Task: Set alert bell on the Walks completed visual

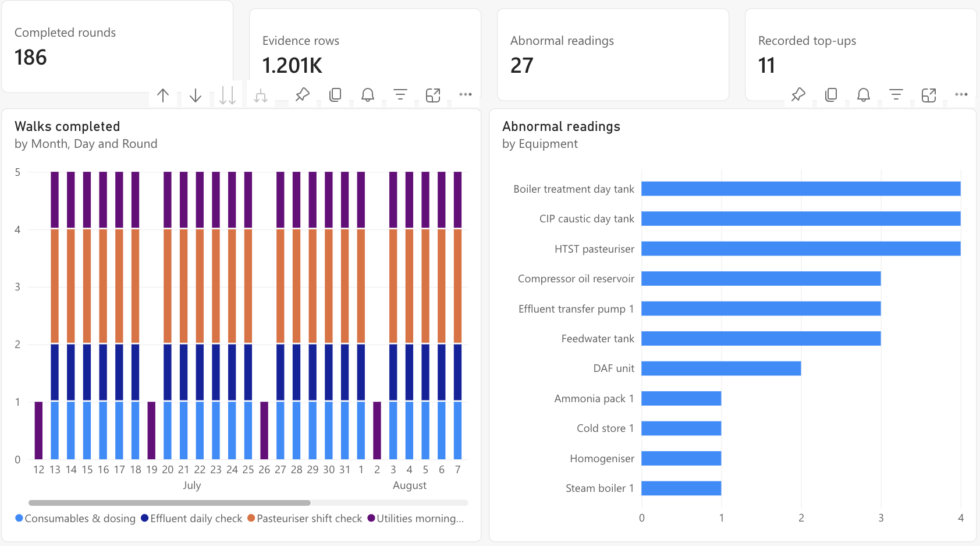Action: (368, 95)
